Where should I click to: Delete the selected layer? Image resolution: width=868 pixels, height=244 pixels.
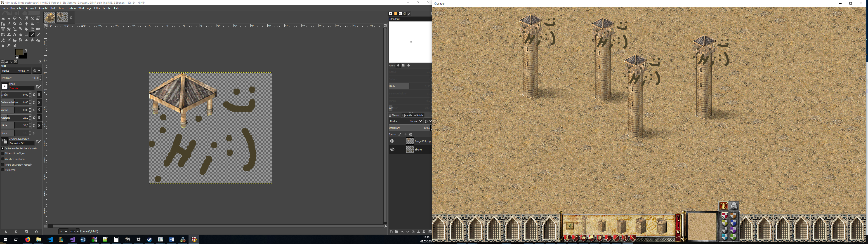[x=430, y=232]
